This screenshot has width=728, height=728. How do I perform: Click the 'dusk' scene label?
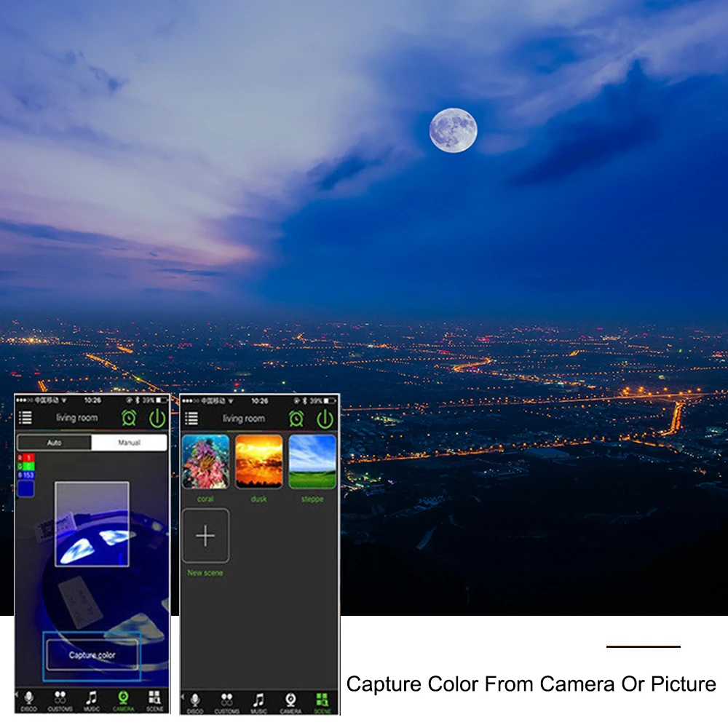click(x=258, y=499)
